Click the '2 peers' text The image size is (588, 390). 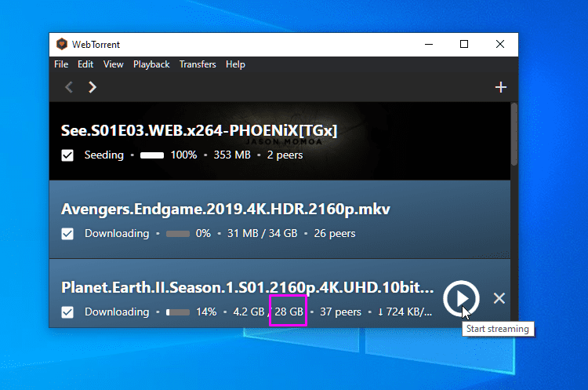click(285, 155)
